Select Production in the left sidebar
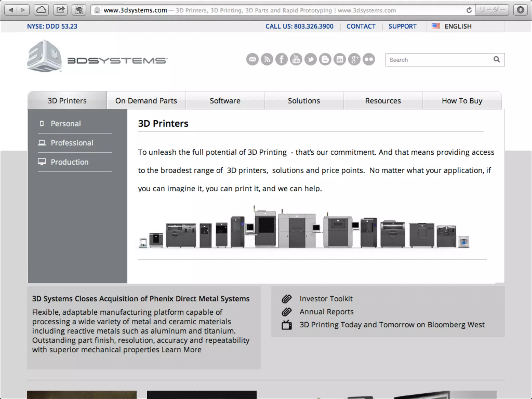The image size is (532, 399). point(70,162)
